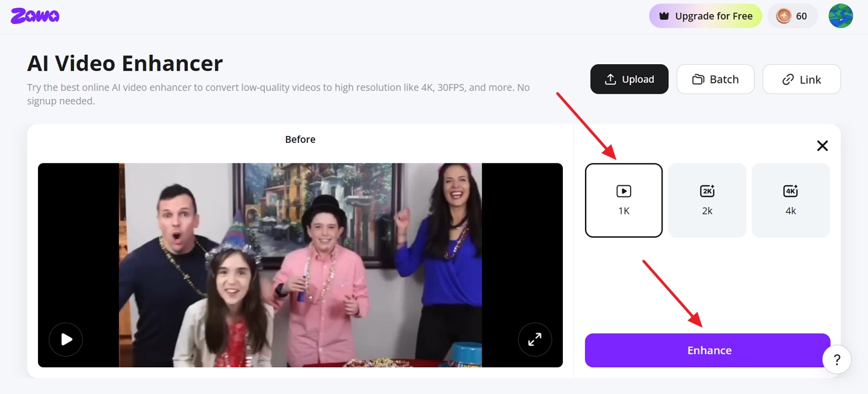
Task: Click the Upload button
Action: (x=629, y=79)
